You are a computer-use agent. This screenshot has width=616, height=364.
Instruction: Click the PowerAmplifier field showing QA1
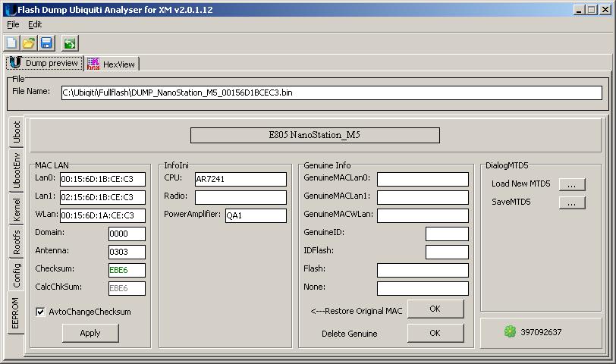256,215
